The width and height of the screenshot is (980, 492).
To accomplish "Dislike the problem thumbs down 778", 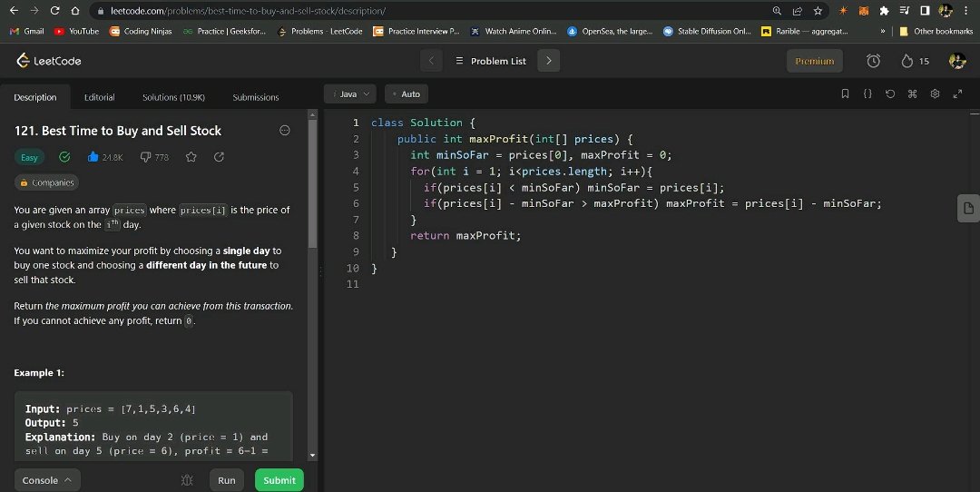I will coord(154,157).
